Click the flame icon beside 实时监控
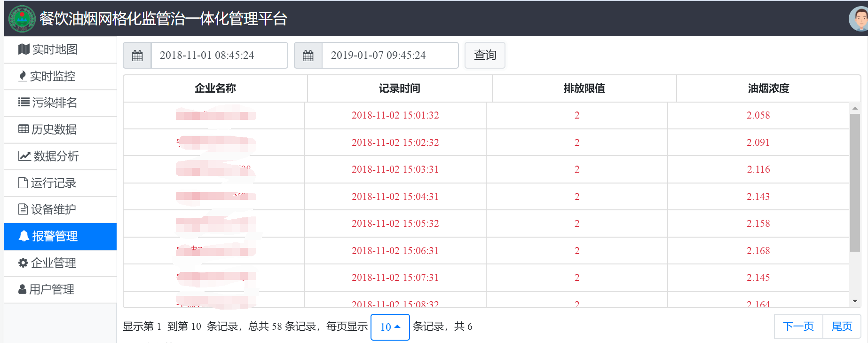 pos(23,76)
